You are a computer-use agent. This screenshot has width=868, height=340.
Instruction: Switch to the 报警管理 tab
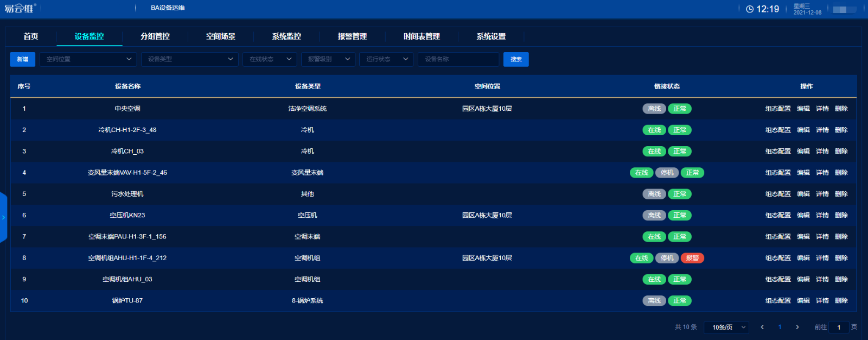pyautogui.click(x=352, y=36)
